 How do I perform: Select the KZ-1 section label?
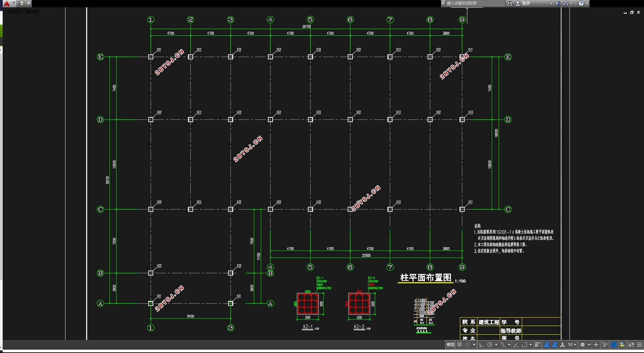(308, 327)
